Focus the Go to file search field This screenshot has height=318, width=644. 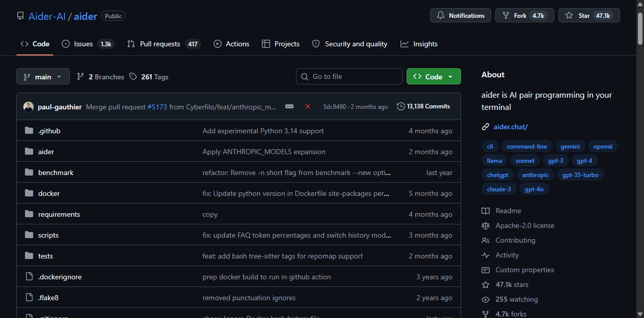click(349, 76)
